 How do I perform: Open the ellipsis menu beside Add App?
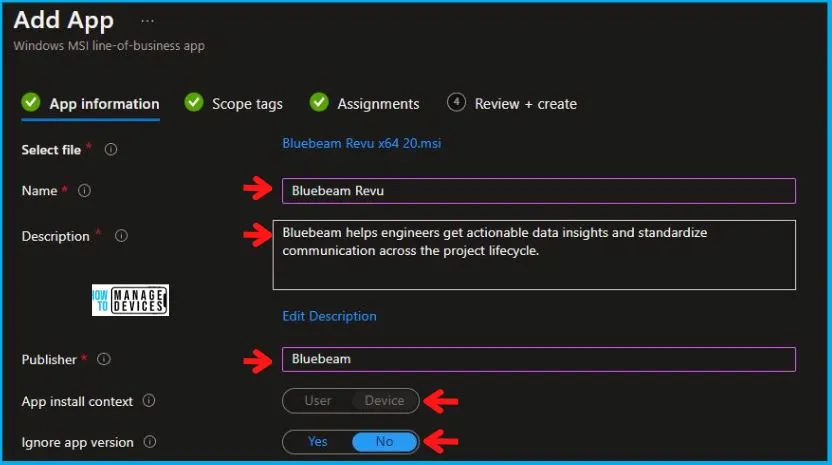pyautogui.click(x=148, y=22)
